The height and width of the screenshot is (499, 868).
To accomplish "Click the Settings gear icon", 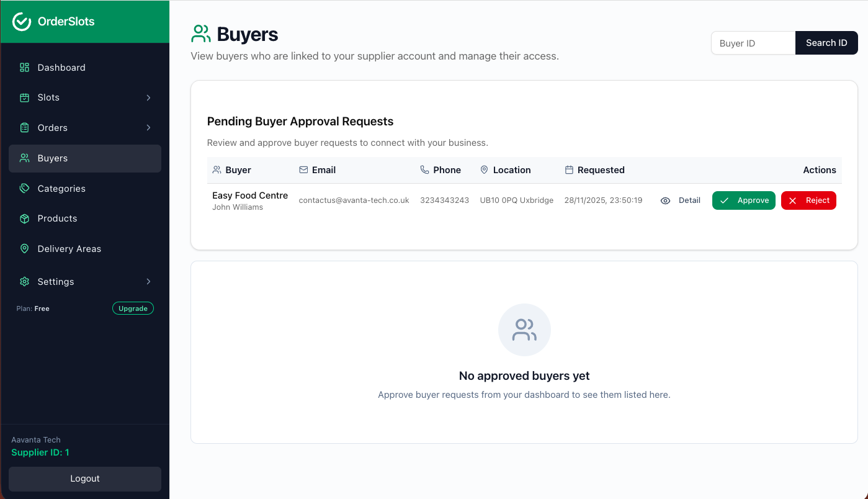I will (x=24, y=281).
